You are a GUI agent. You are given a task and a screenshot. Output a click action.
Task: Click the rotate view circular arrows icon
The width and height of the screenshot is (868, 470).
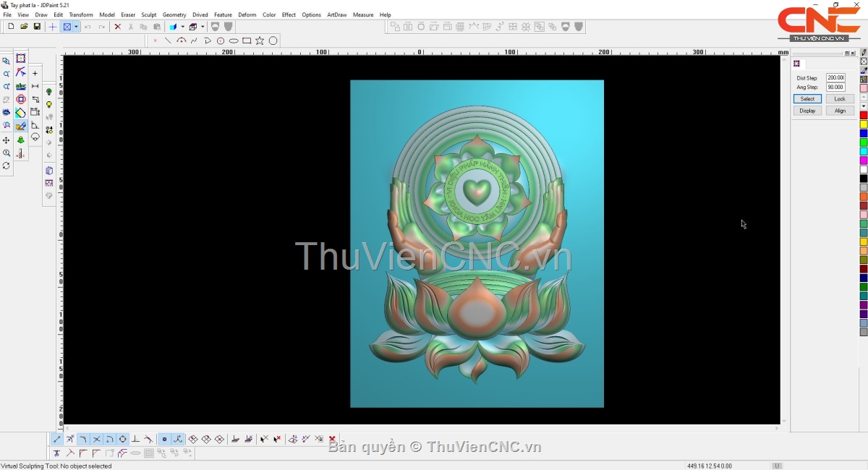pyautogui.click(x=7, y=166)
